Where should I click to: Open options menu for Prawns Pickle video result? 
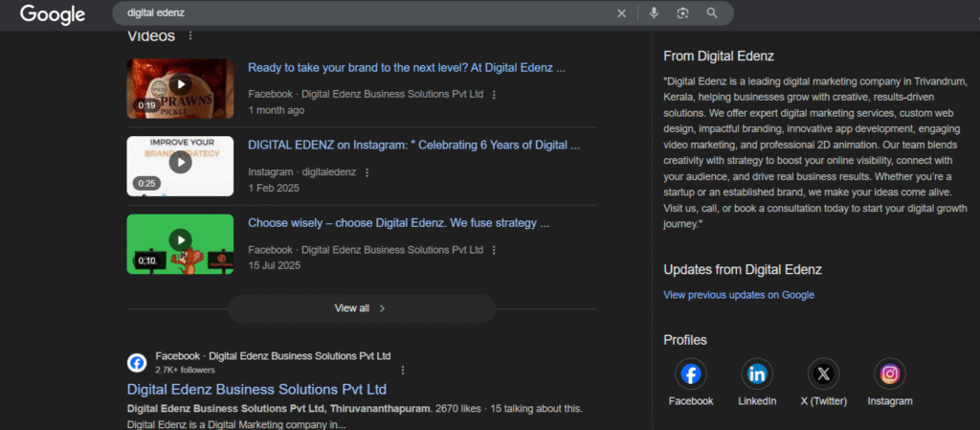[494, 95]
